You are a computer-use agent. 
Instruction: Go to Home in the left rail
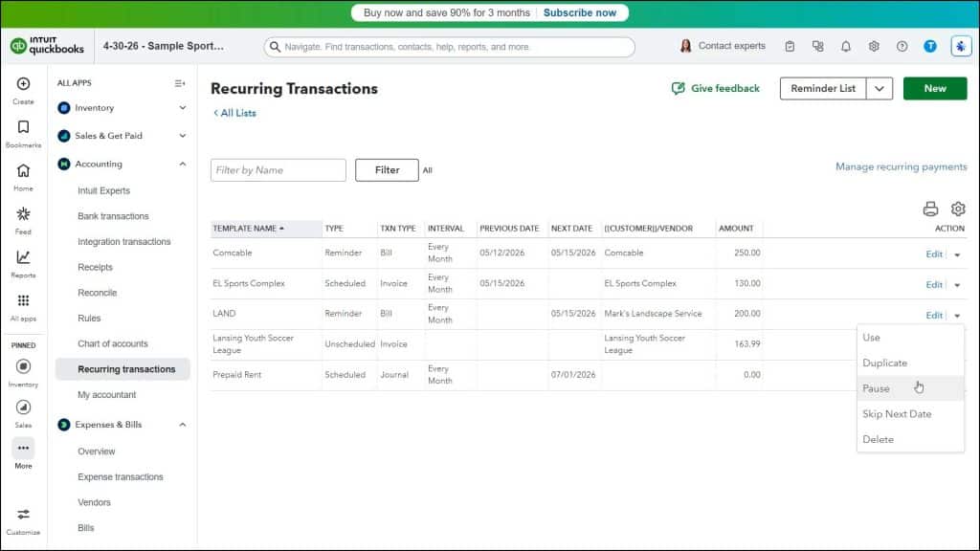coord(23,170)
